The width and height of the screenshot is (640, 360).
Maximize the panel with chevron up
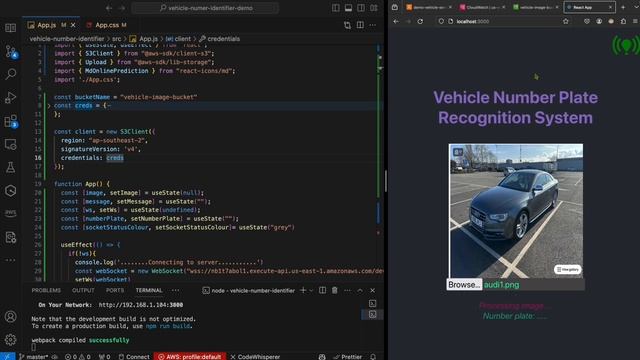(360, 290)
